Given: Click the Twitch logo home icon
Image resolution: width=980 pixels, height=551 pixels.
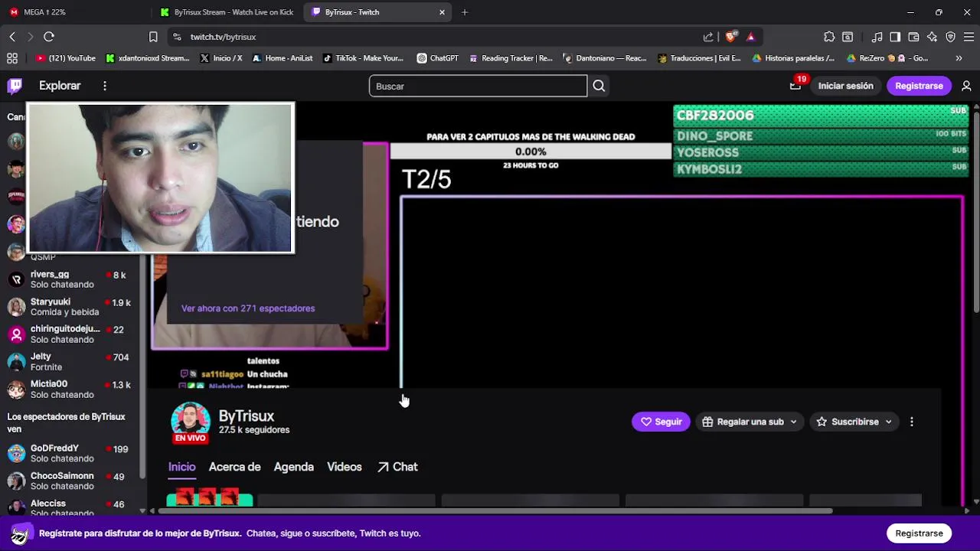Looking at the screenshot, I should pos(15,86).
